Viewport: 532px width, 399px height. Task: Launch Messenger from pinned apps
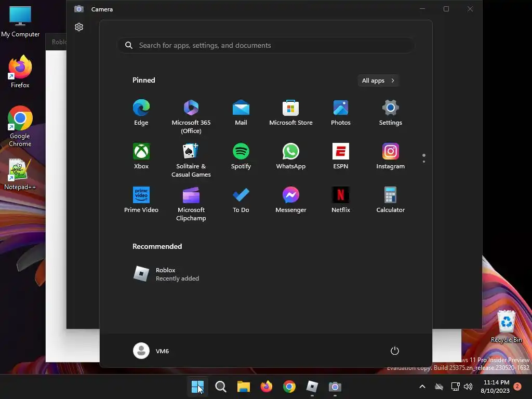[x=291, y=200]
